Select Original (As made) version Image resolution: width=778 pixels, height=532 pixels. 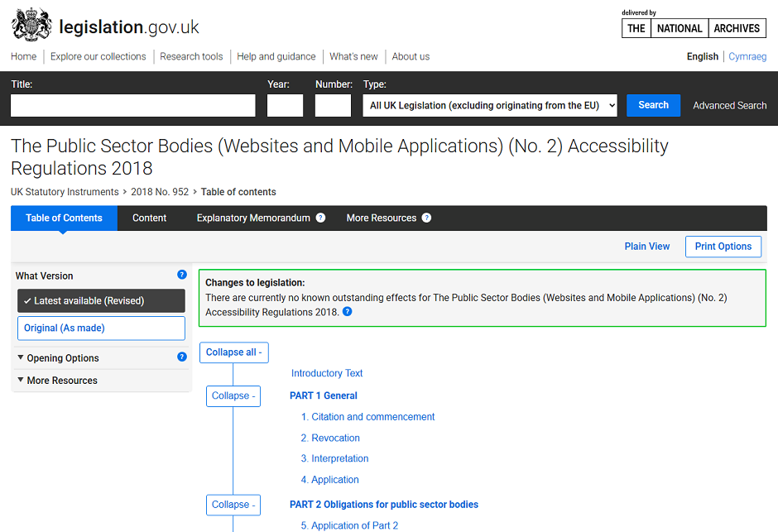pyautogui.click(x=101, y=328)
